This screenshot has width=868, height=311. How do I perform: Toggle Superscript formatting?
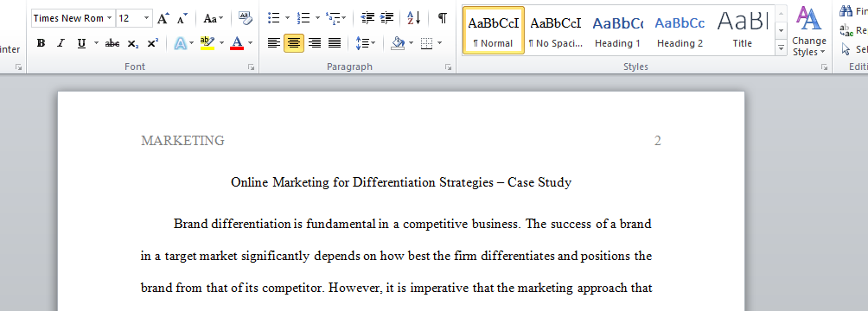[153, 43]
